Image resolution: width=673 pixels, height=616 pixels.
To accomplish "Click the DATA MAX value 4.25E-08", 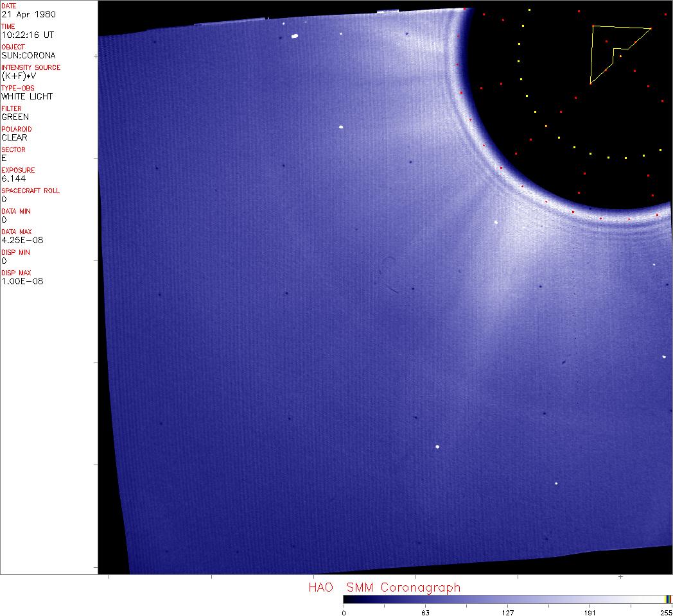I will coord(22,240).
